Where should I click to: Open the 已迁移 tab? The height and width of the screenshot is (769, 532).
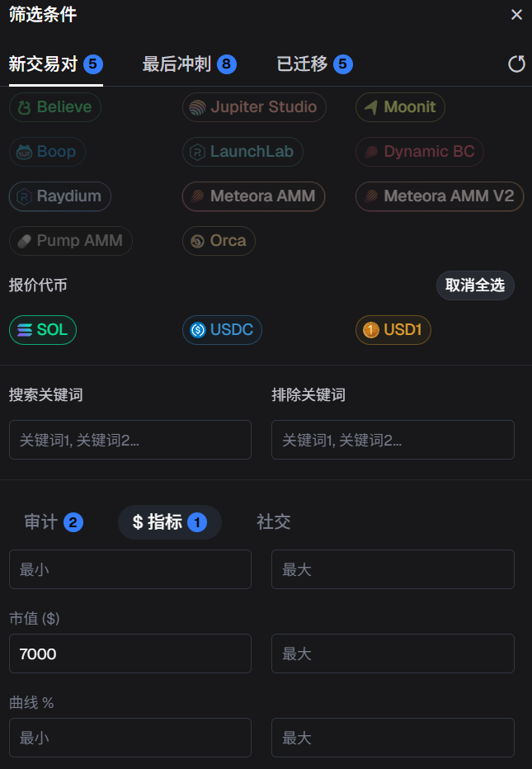click(314, 63)
